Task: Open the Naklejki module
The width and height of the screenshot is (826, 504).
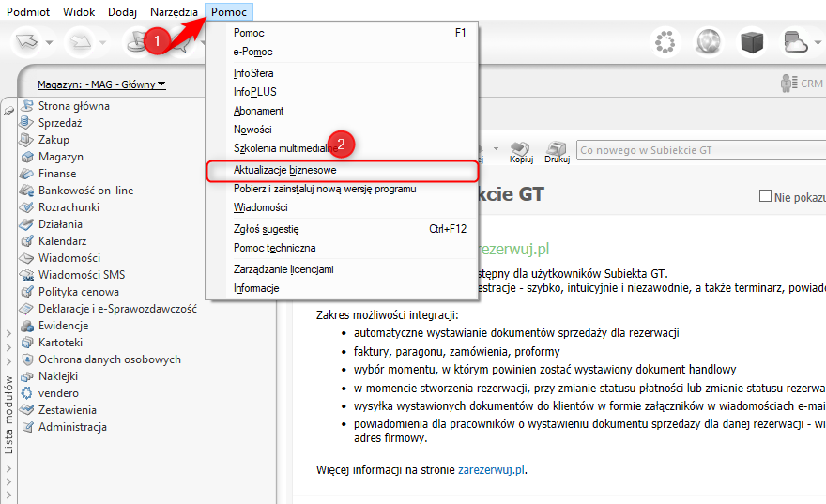Action: pos(58,376)
